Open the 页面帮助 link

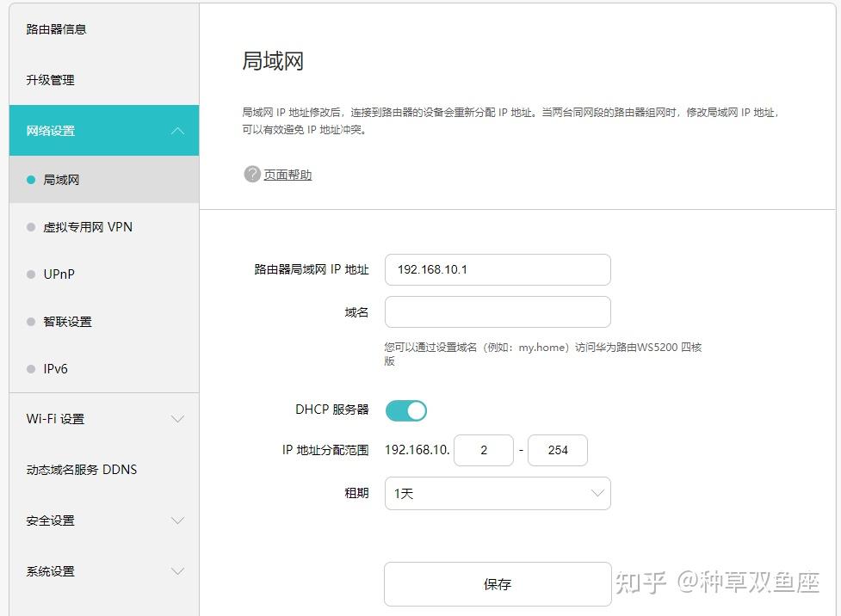pos(284,174)
